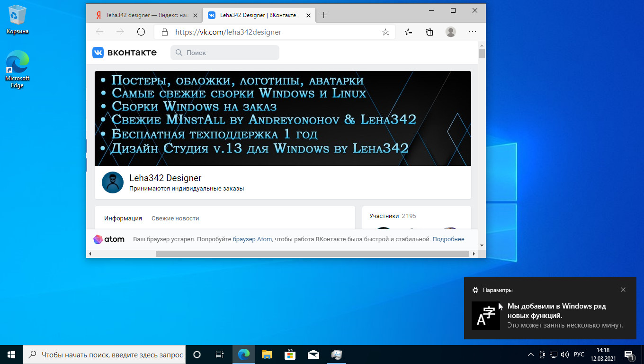This screenshot has height=364, width=644.
Task: Click the browser profile avatar icon
Action: (451, 32)
